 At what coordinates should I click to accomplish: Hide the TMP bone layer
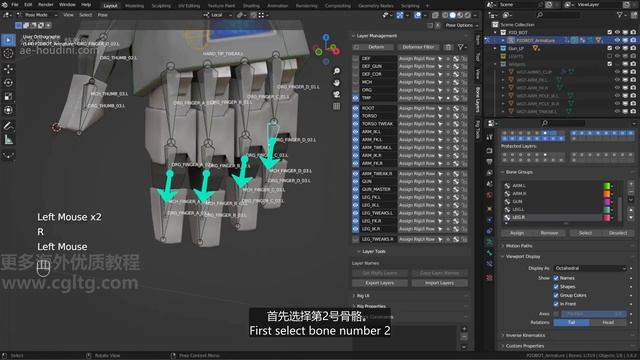(x=356, y=98)
